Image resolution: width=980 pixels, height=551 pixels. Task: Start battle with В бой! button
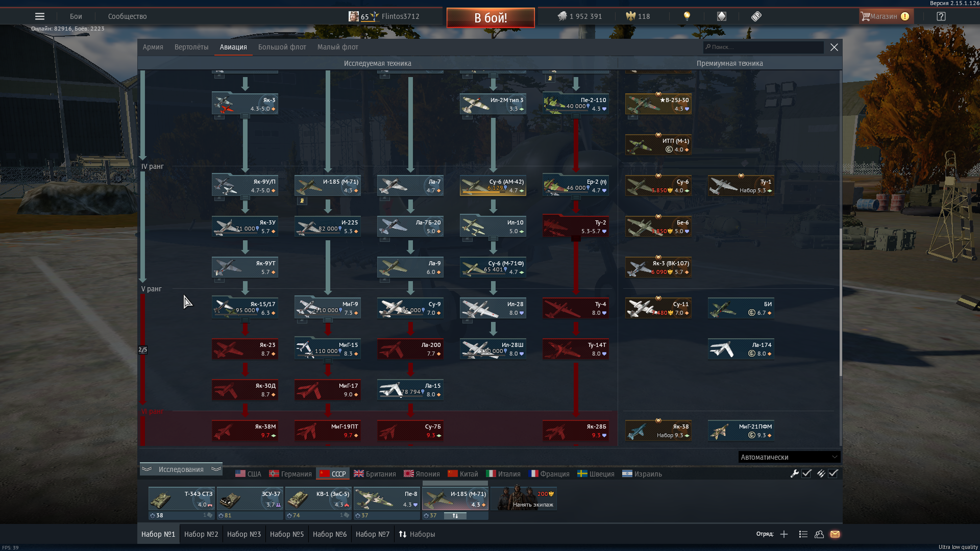pyautogui.click(x=491, y=18)
